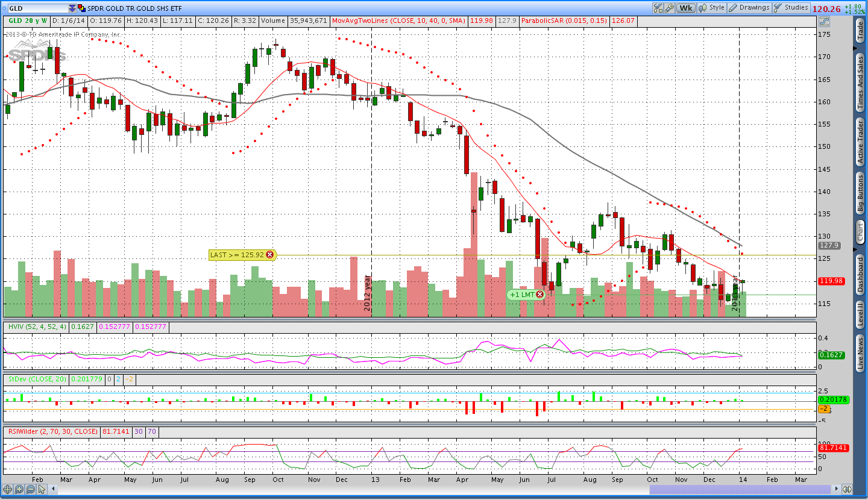Image resolution: width=868 pixels, height=500 pixels.
Task: Click the horizontal time scrollbar thumb
Action: coord(740,489)
